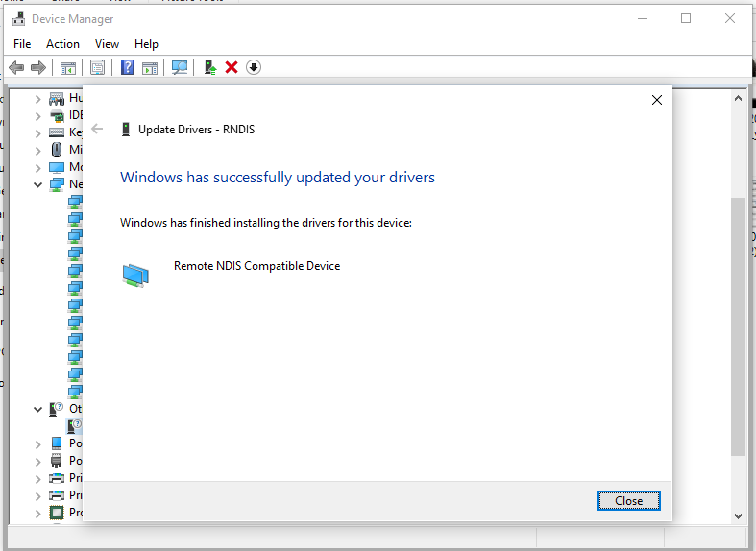
Task: Maximize the Device Manager window
Action: point(686,19)
